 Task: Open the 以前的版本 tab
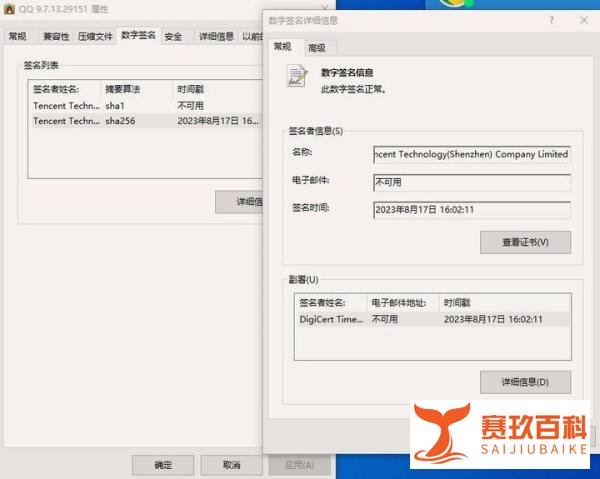pos(252,36)
